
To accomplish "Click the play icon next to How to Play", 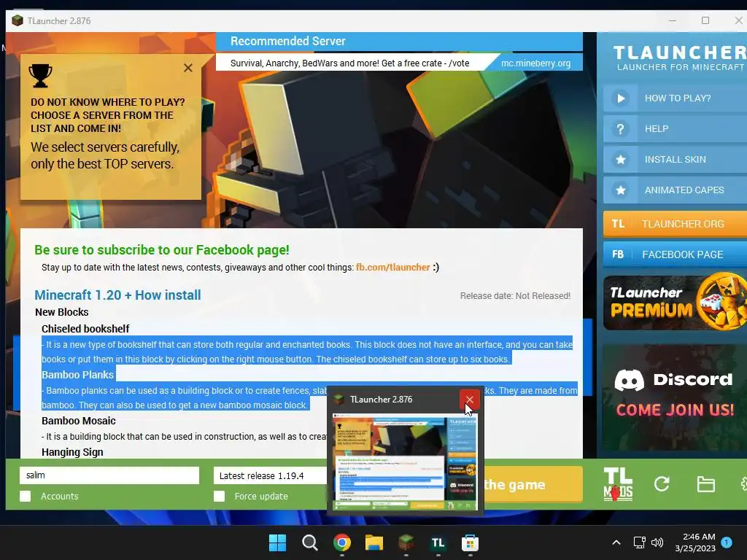I will pos(620,98).
